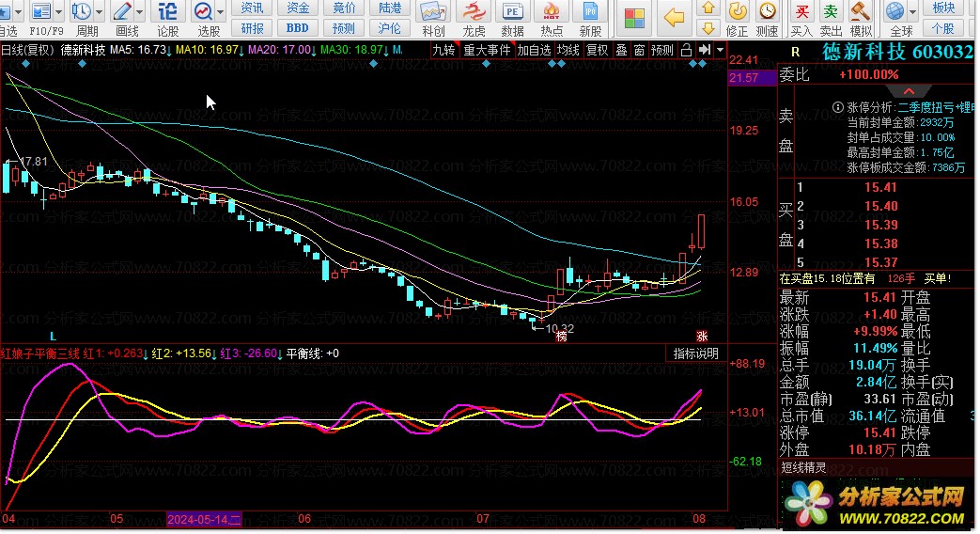The width and height of the screenshot is (980, 534).
Task: Toggle the 九转 indicator
Action: [443, 50]
